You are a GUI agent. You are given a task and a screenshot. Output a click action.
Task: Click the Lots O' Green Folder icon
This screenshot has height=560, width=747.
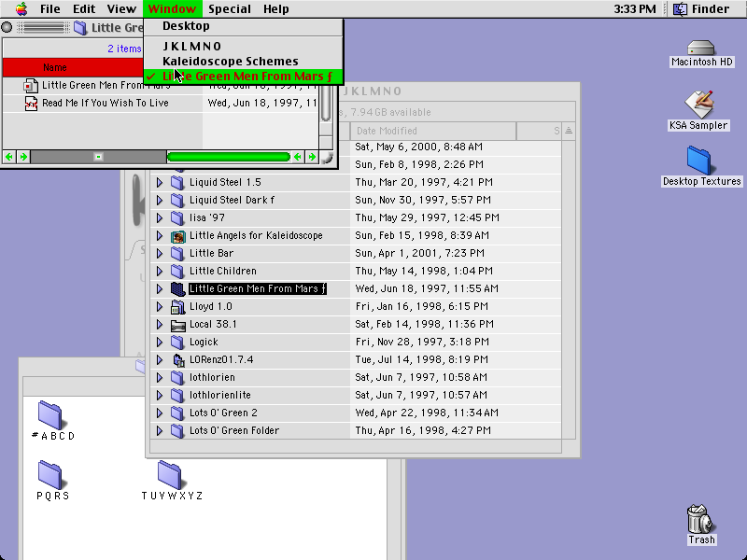point(177,430)
